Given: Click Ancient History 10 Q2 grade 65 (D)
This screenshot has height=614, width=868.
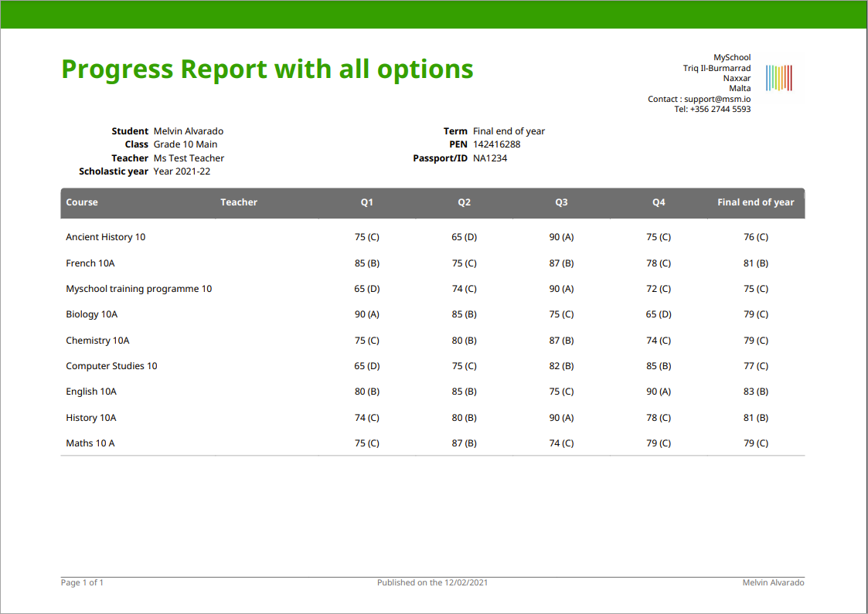Looking at the screenshot, I should (464, 237).
